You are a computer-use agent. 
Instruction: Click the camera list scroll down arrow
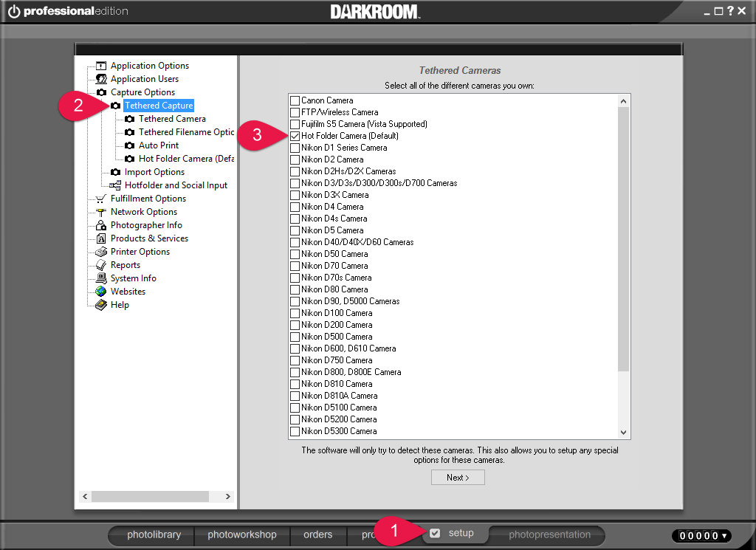tap(623, 433)
